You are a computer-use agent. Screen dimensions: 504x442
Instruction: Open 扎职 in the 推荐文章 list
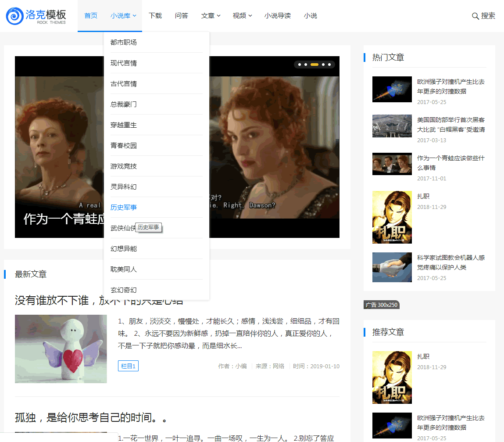click(423, 356)
